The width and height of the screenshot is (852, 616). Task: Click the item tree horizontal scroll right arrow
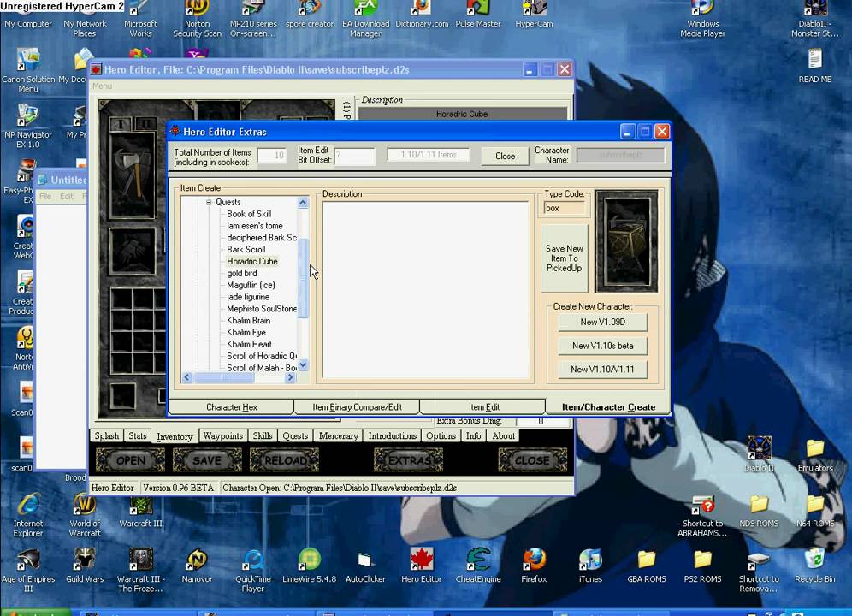tap(290, 377)
